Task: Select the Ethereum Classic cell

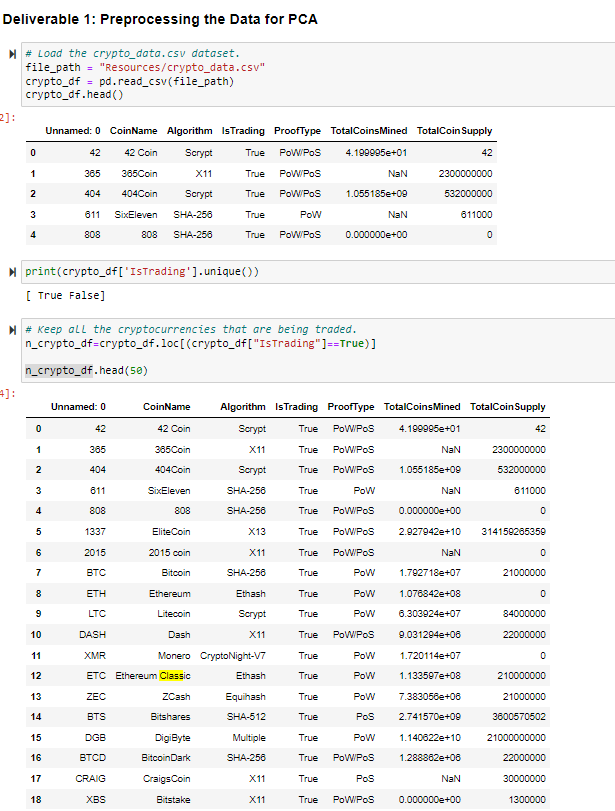Action: coord(153,676)
